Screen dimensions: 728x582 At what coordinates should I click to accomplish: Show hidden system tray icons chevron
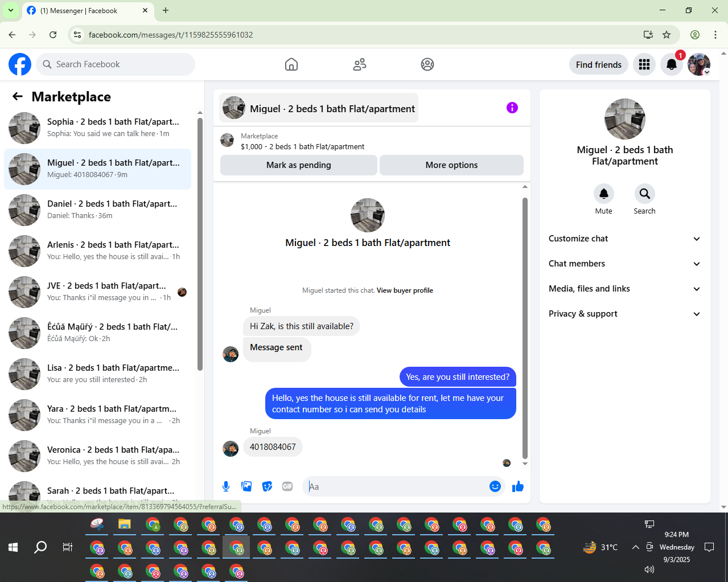[635, 547]
